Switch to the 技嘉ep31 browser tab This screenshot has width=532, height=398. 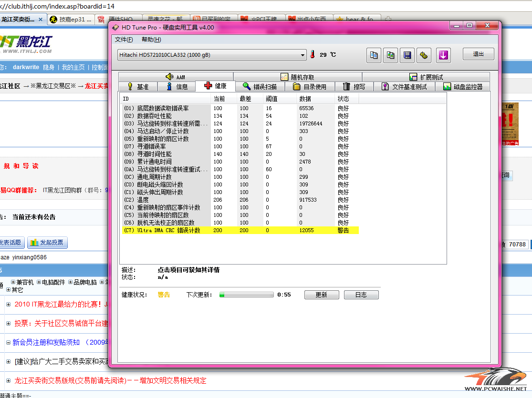click(71, 20)
